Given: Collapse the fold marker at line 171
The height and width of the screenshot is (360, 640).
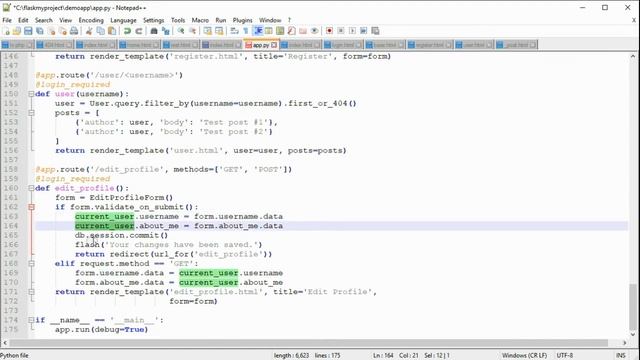Looking at the screenshot, I should pyautogui.click(x=31, y=292).
